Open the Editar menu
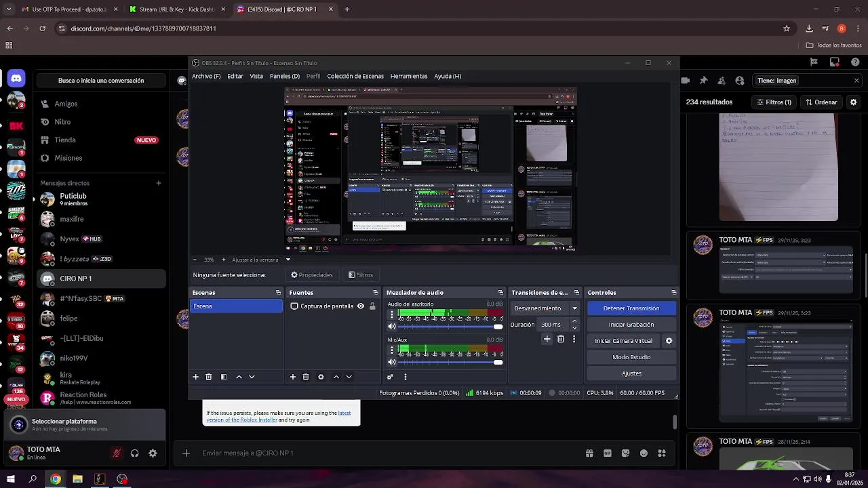This screenshot has width=868, height=488. (235, 77)
